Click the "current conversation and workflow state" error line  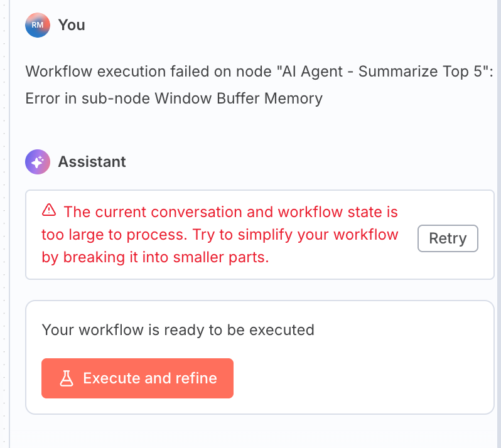[x=231, y=212]
